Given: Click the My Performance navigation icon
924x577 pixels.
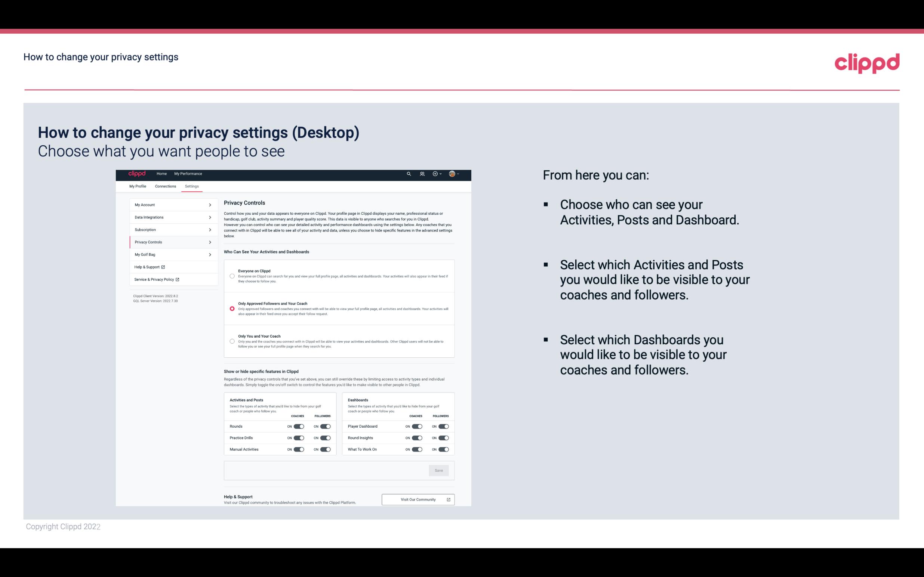Looking at the screenshot, I should pos(188,174).
